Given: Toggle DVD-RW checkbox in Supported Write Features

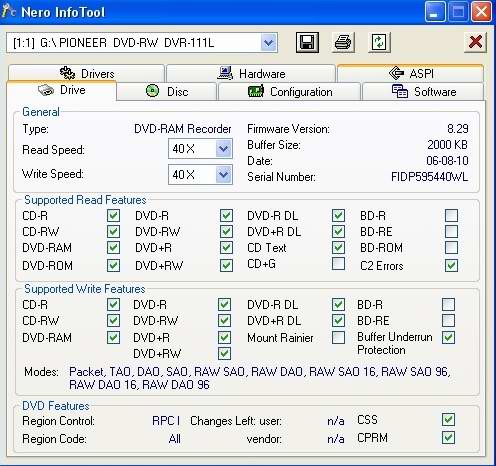Looking at the screenshot, I should [224, 320].
